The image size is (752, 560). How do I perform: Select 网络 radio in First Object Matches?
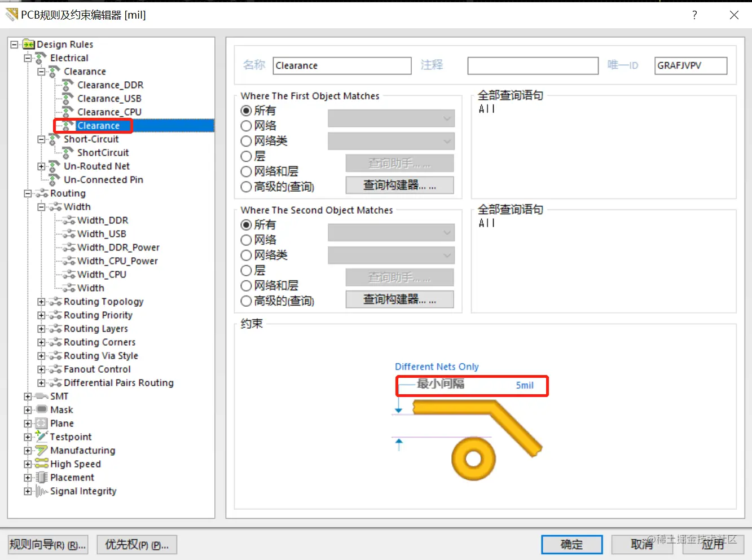(246, 126)
